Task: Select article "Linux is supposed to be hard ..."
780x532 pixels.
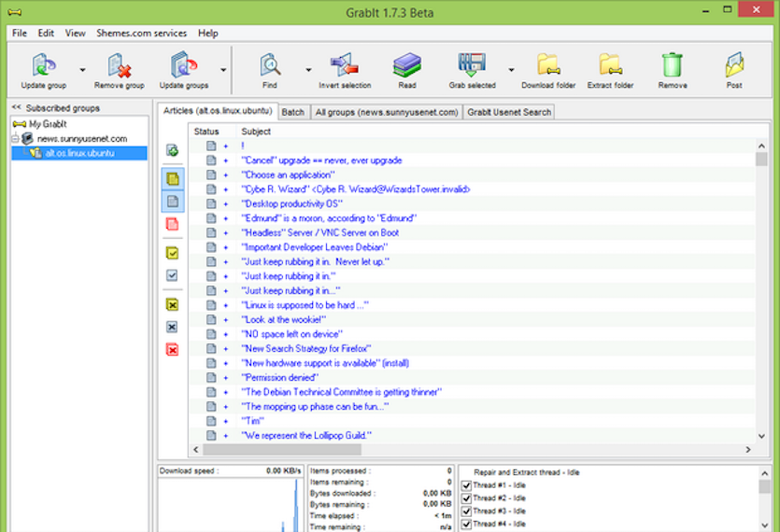Action: [x=305, y=305]
